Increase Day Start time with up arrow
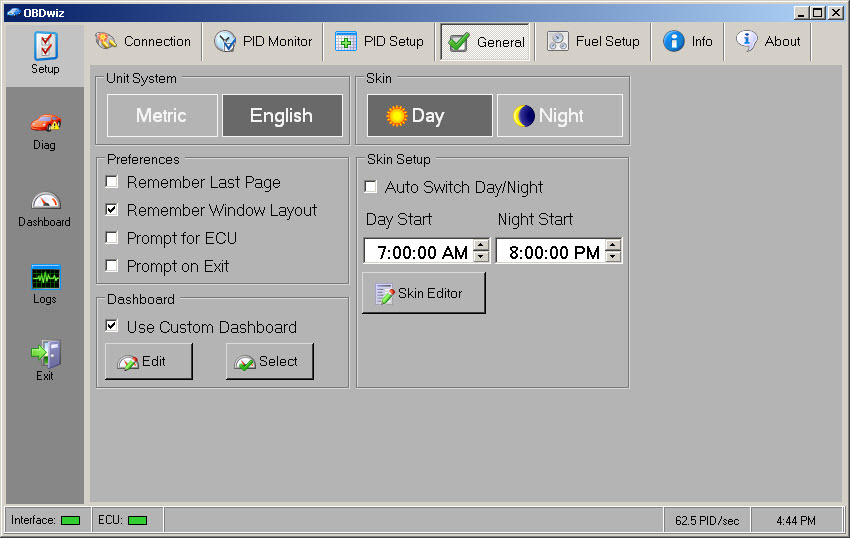This screenshot has height=538, width=850. [481, 245]
